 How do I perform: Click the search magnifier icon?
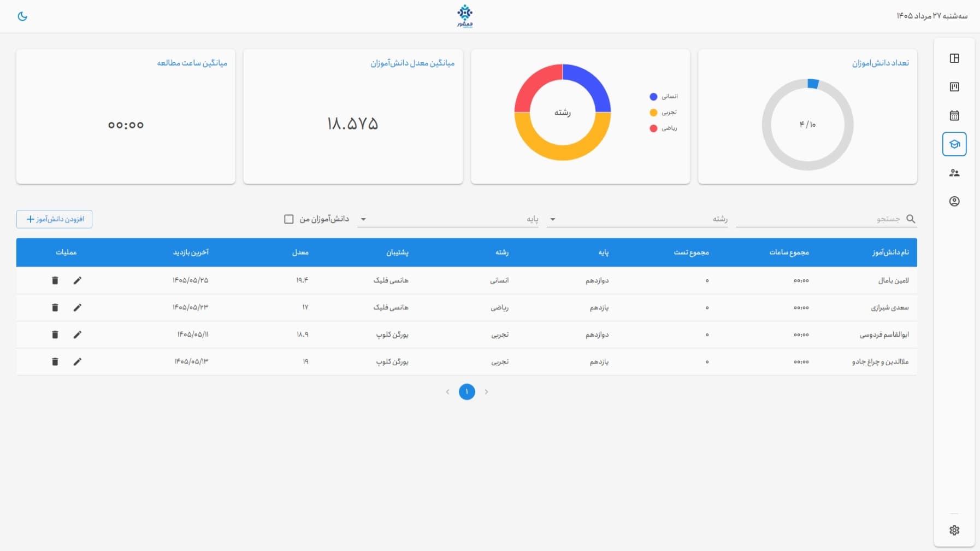point(911,219)
